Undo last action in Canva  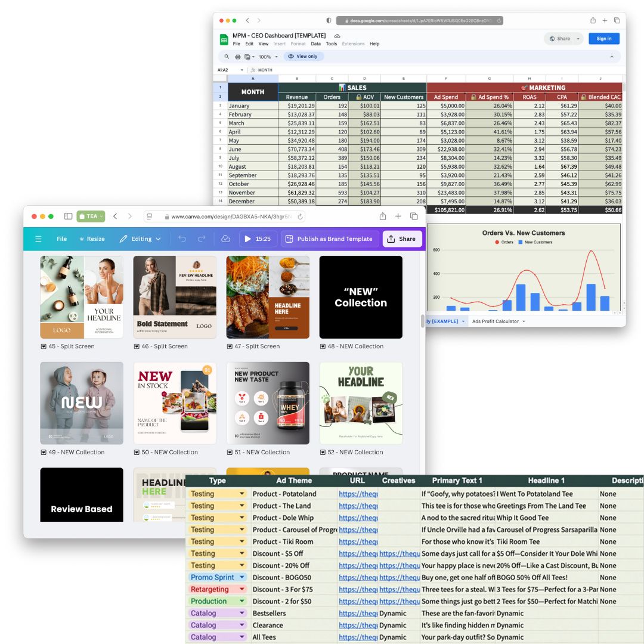(x=182, y=239)
